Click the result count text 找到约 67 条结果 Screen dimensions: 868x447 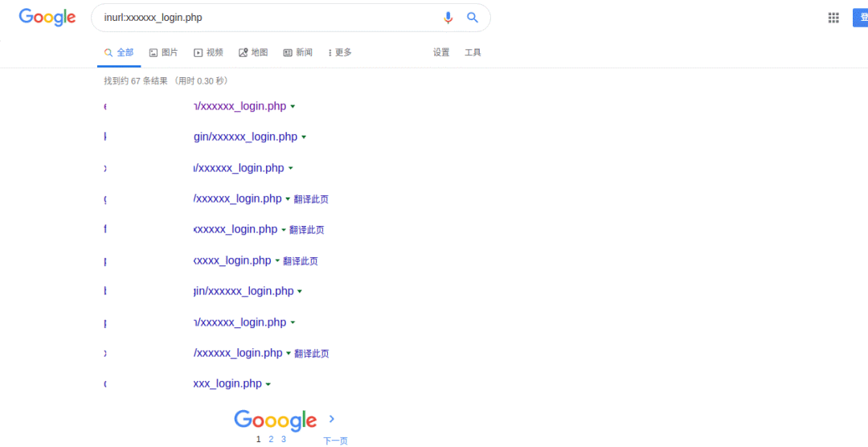tap(136, 81)
